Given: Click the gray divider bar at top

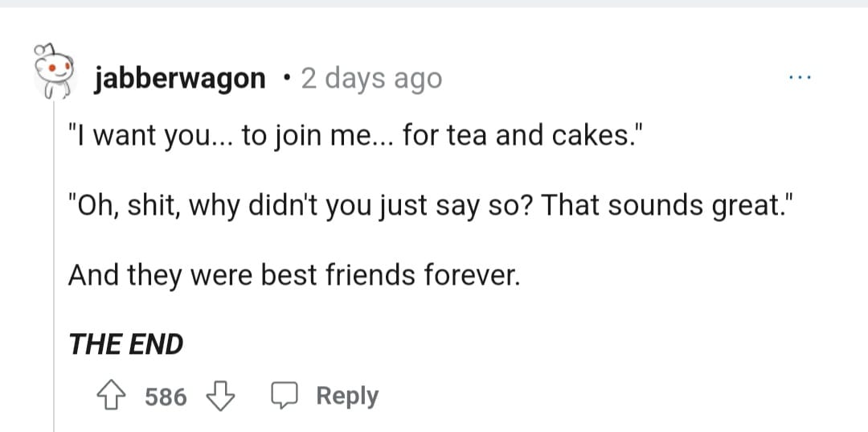Looking at the screenshot, I should coord(434,4).
